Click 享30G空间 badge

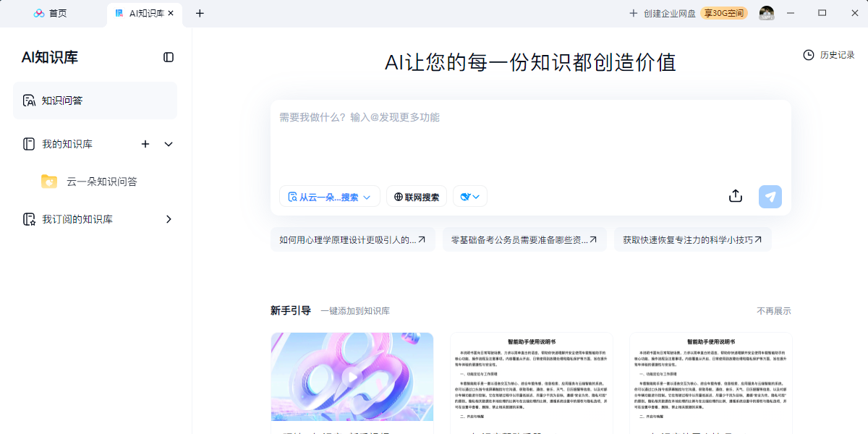[x=723, y=13]
